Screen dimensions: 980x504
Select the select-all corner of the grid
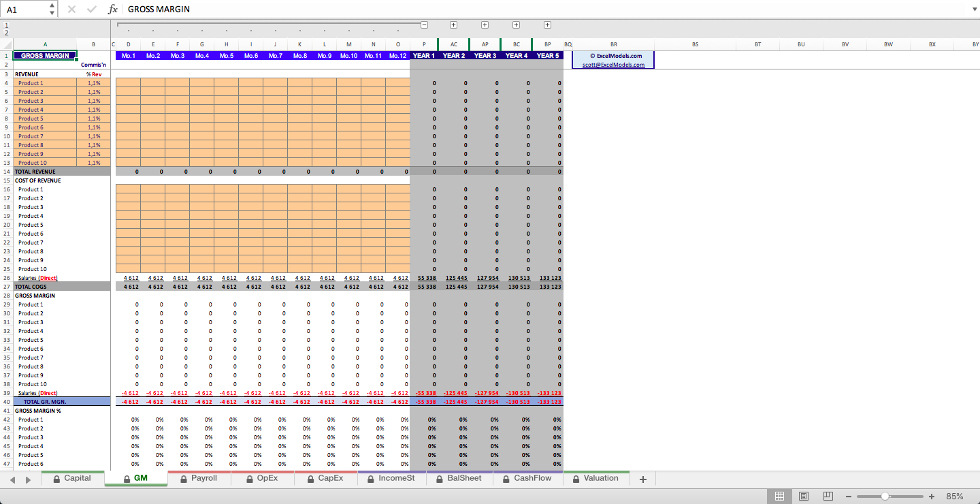coord(6,44)
